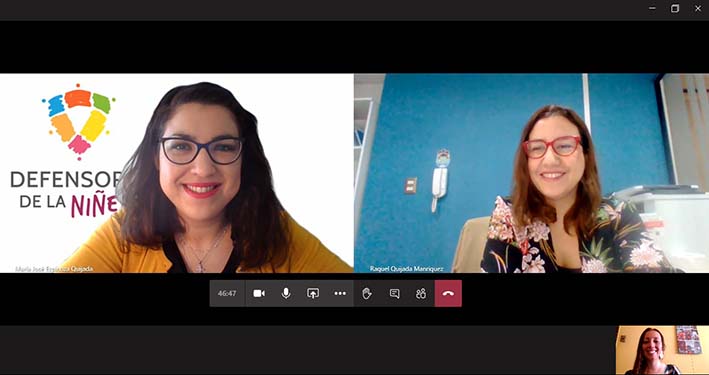
Task: Close the meeting window
Action: click(x=698, y=8)
